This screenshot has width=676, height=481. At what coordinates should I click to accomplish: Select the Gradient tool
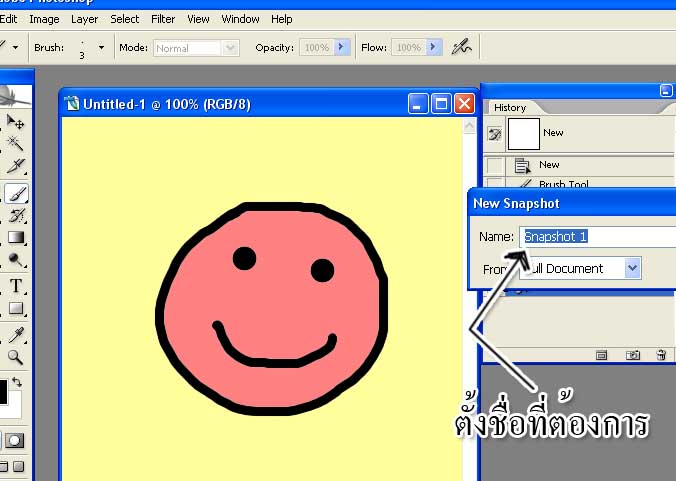16,237
